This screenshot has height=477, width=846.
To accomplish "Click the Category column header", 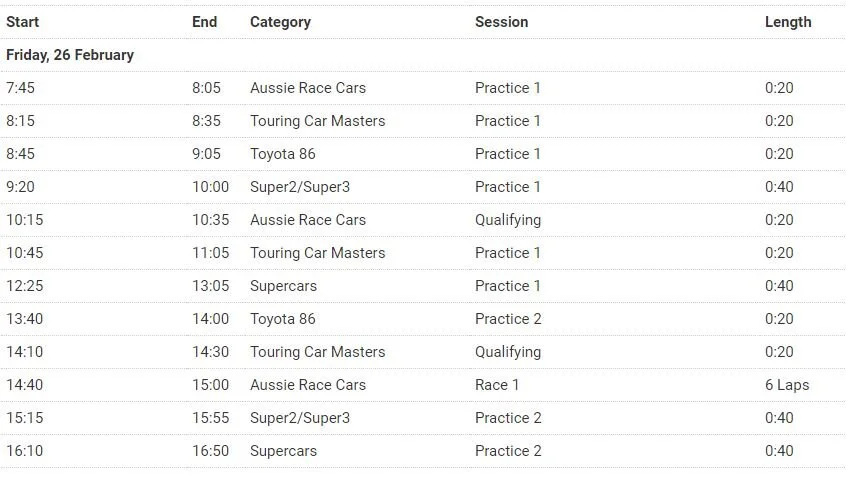I will pyautogui.click(x=281, y=22).
